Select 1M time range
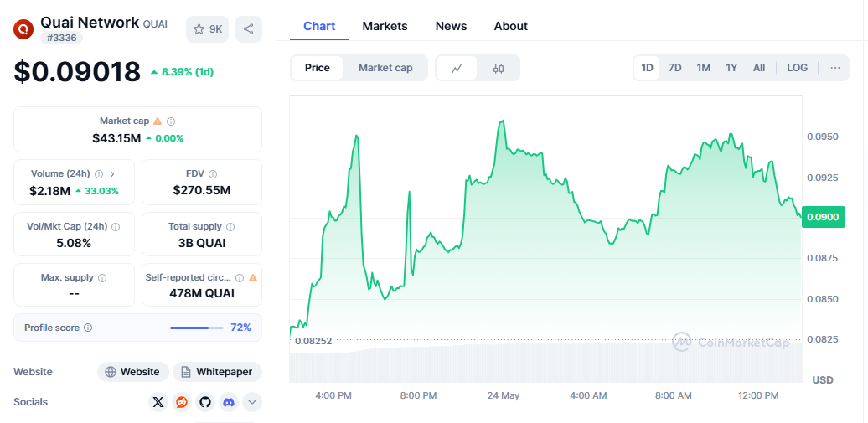868x423 pixels. 704,68
